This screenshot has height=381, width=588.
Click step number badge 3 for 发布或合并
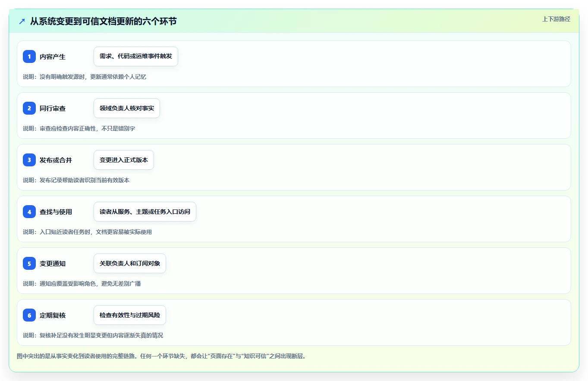click(29, 160)
